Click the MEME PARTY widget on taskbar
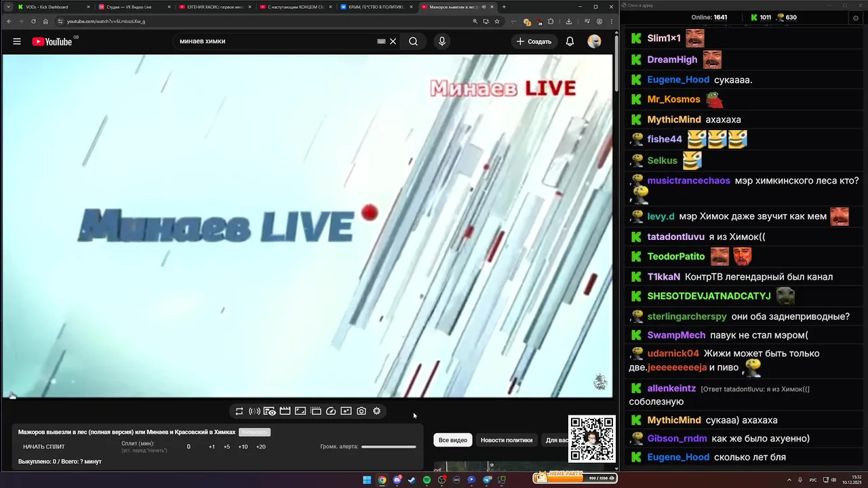Viewport: 868px width, 488px height. [x=574, y=477]
